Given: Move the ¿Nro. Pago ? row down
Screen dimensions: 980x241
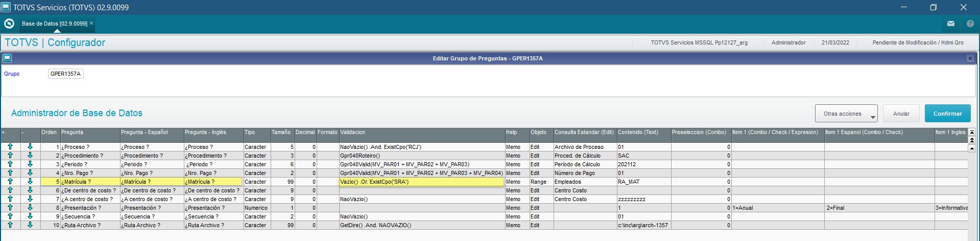Looking at the screenshot, I should coord(30,173).
